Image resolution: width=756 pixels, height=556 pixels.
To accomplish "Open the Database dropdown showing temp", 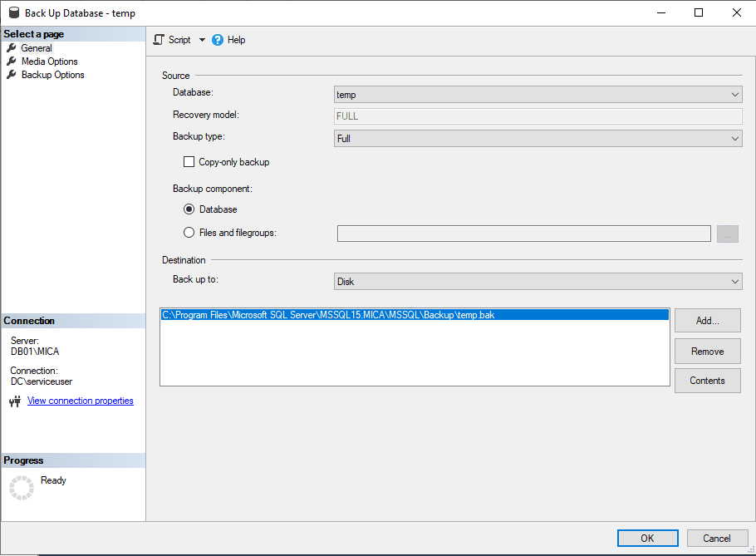I will pos(538,95).
